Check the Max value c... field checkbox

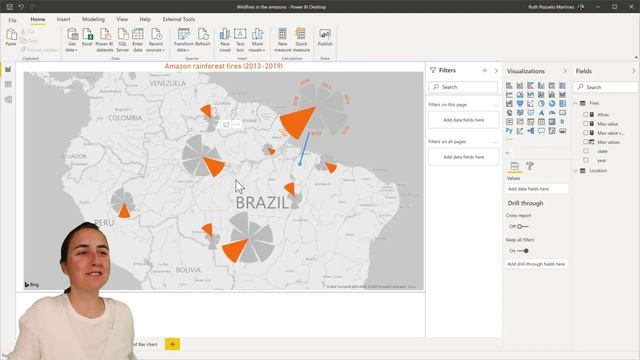[586, 133]
